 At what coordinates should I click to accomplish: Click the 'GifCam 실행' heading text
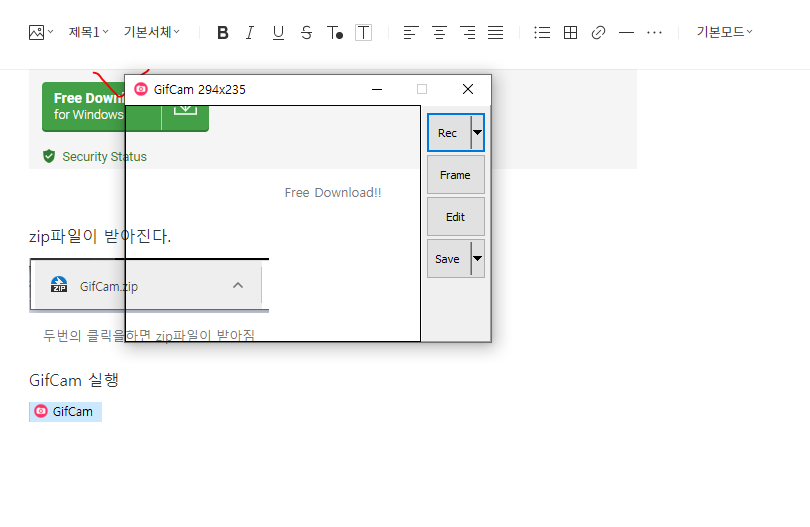pyautogui.click(x=74, y=380)
